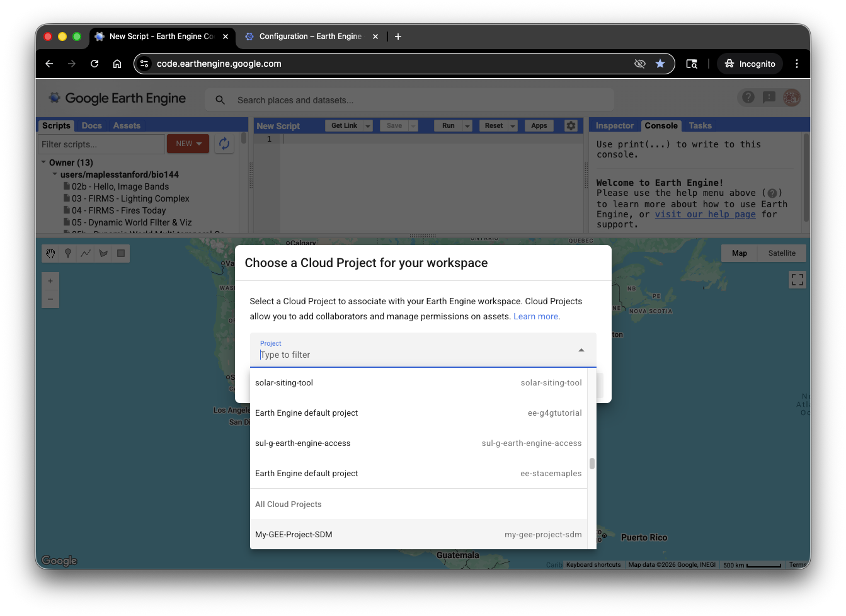This screenshot has height=616, width=846.
Task: Open the Earth Engine help question mark
Action: pyautogui.click(x=748, y=98)
